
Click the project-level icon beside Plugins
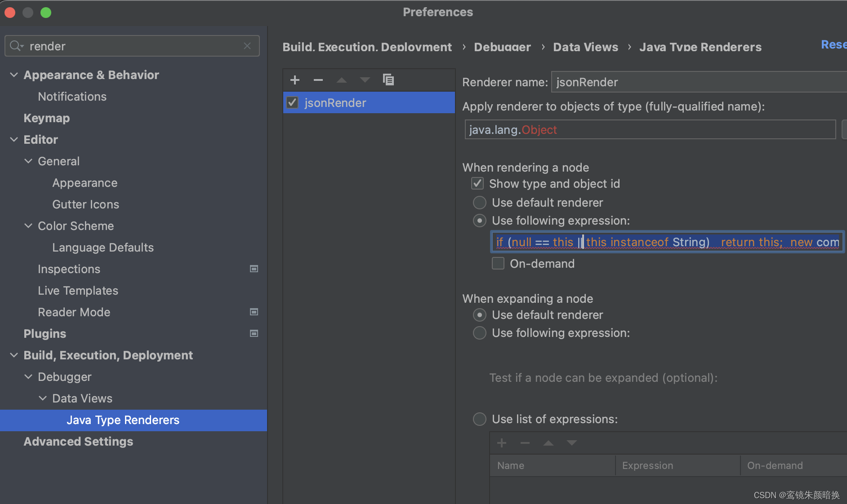[254, 333]
